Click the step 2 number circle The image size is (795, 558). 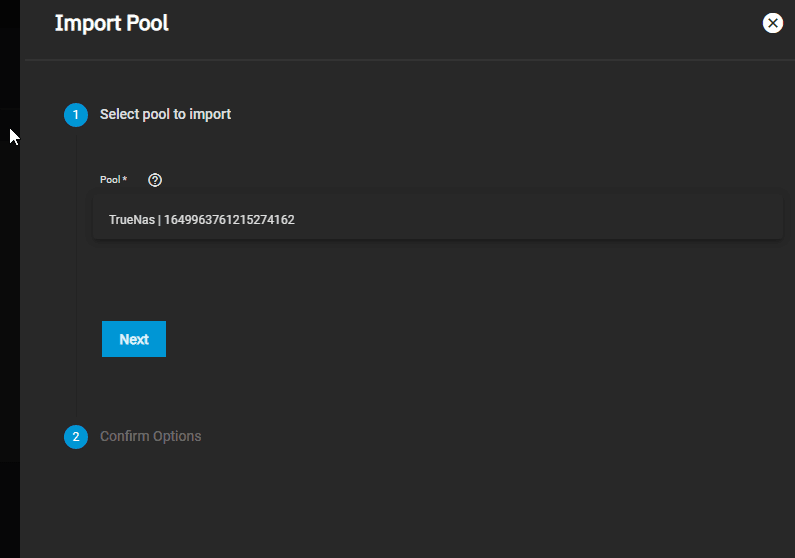tap(76, 437)
